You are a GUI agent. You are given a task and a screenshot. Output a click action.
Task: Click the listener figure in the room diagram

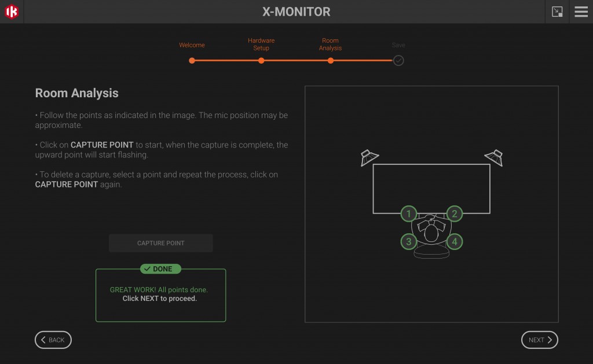coord(431,231)
